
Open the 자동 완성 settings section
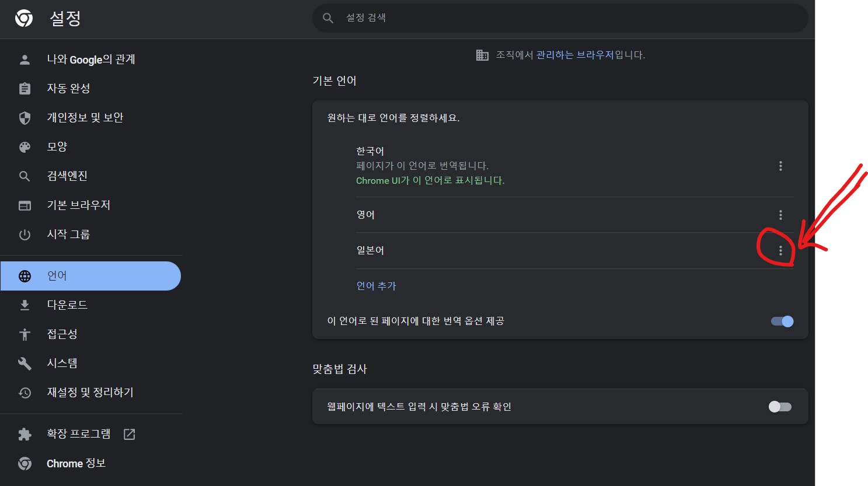(x=68, y=89)
